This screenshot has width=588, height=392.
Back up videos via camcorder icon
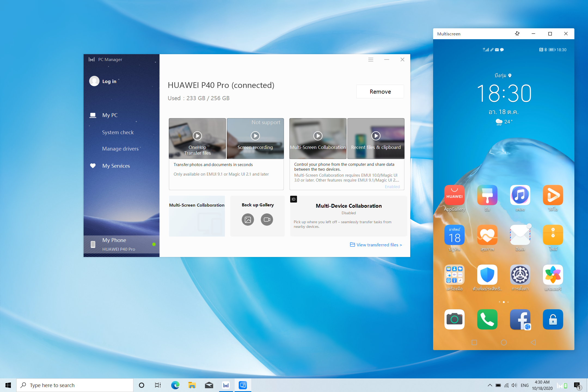267,219
